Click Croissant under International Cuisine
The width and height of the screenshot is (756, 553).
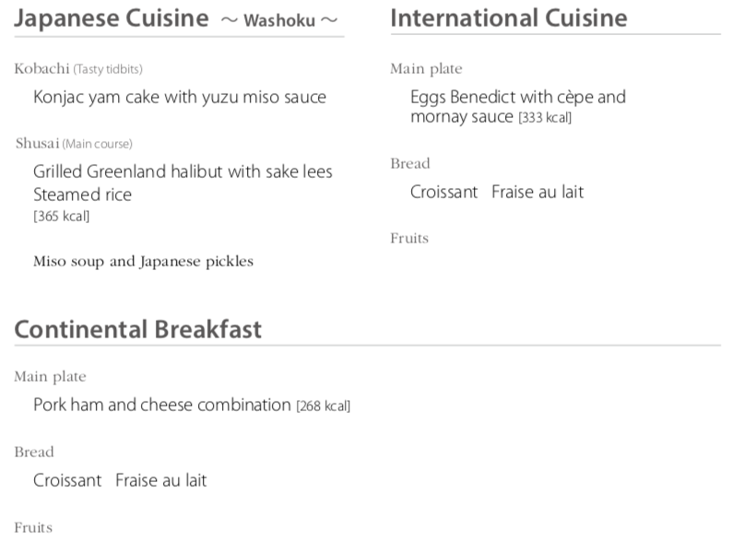click(x=443, y=192)
